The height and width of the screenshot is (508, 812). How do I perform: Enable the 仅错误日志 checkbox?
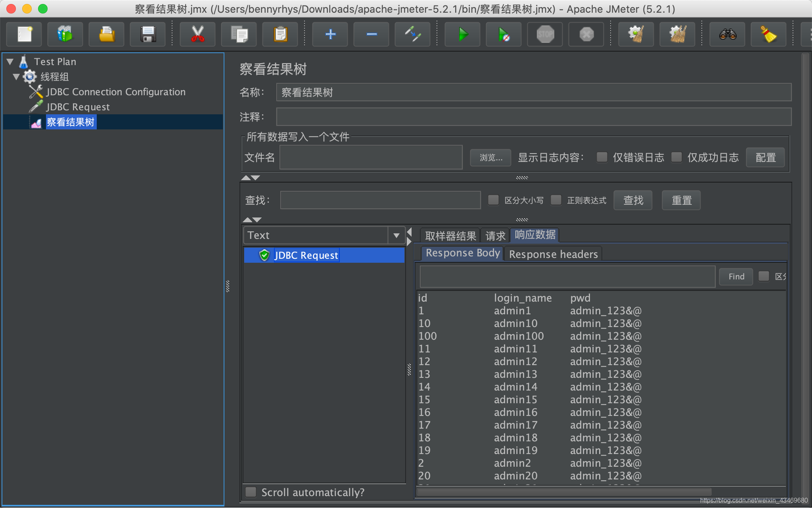(602, 157)
